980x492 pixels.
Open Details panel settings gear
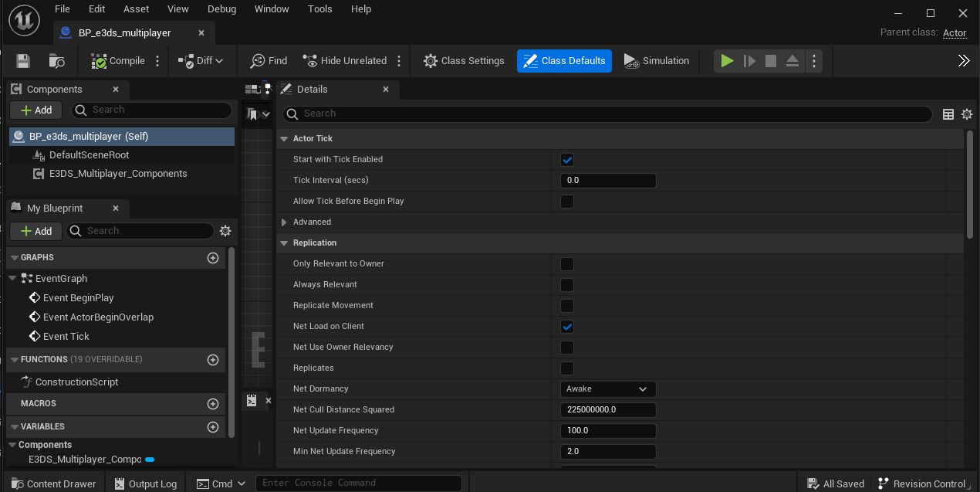click(967, 114)
